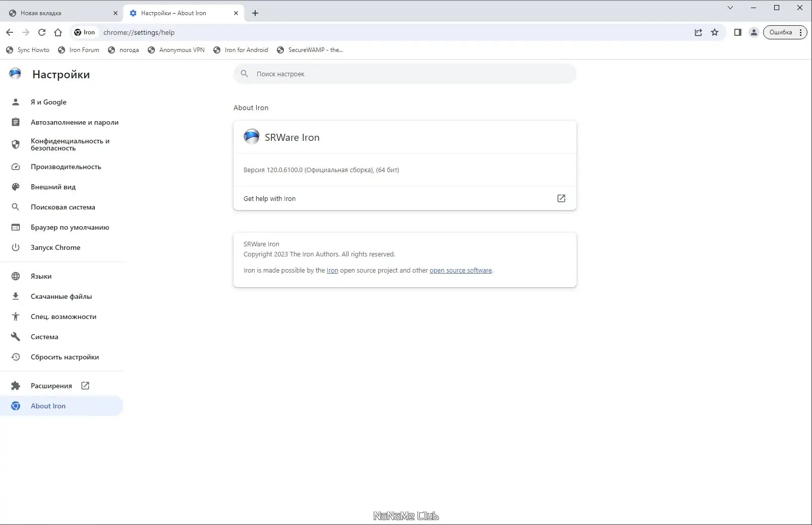
Task: Open the Sync Howto bookmark
Action: (x=28, y=50)
